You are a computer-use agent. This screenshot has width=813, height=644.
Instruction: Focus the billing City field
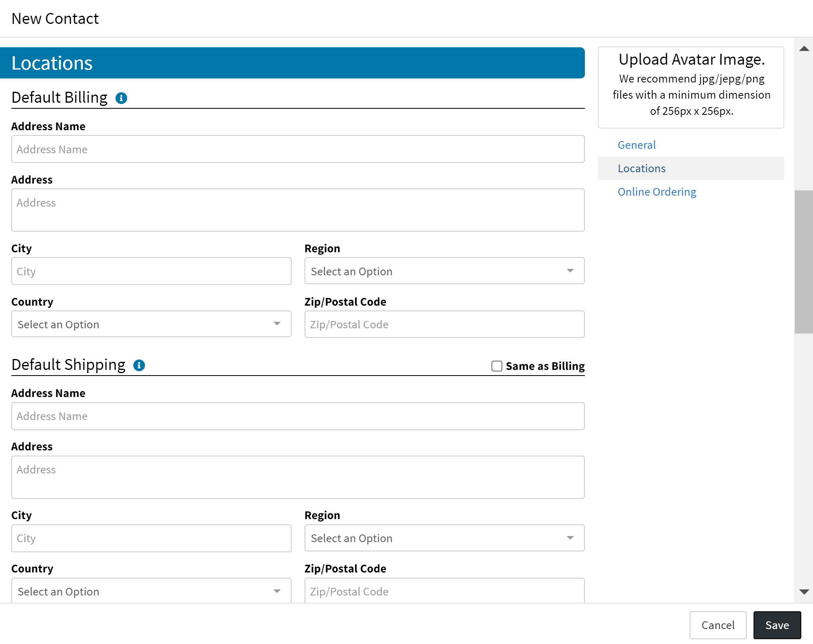pyautogui.click(x=151, y=271)
